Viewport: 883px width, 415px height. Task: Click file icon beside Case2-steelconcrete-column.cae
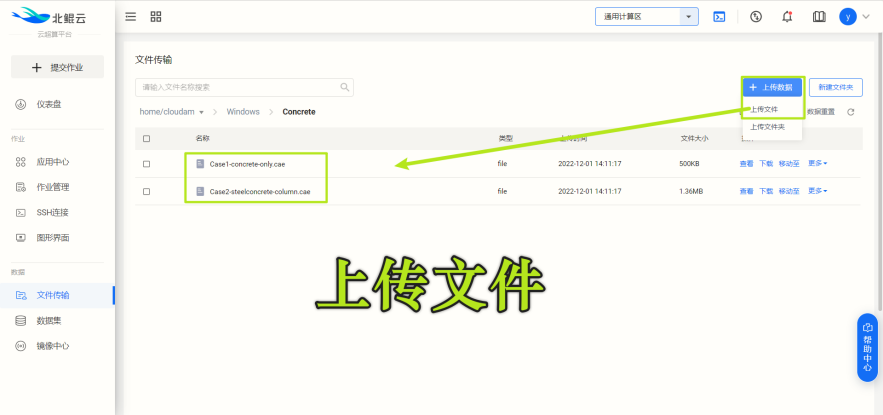coord(200,191)
